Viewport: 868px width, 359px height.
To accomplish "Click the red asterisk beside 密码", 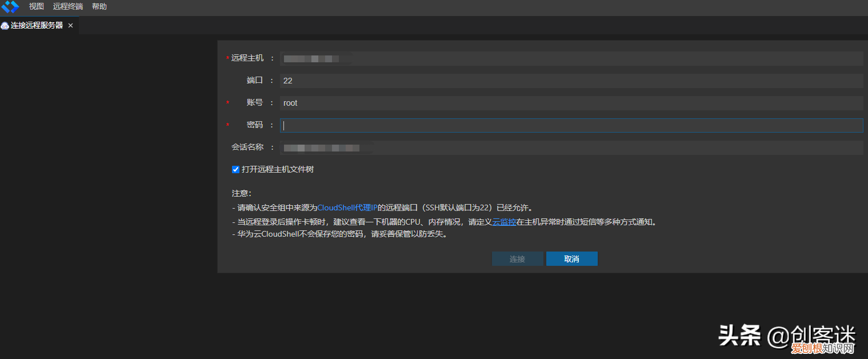I will coord(227,125).
